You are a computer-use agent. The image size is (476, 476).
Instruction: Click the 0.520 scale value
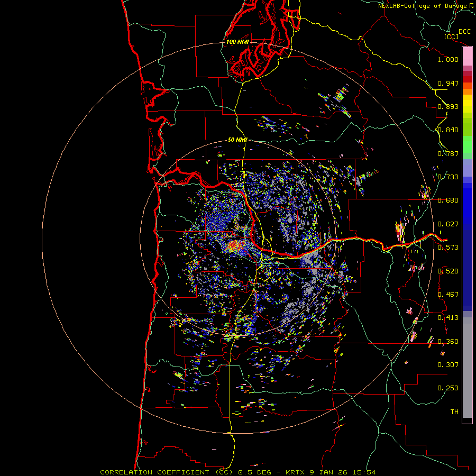pos(448,271)
